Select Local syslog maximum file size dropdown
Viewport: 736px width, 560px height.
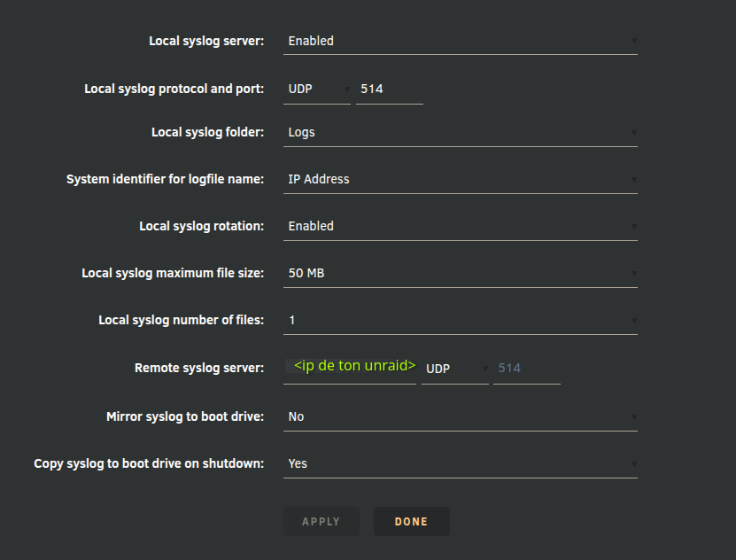point(460,274)
